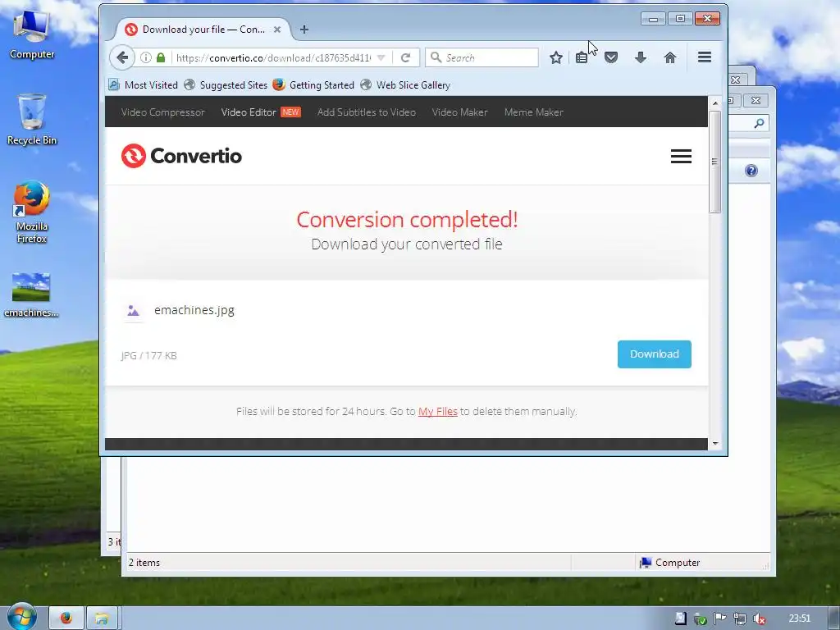Image resolution: width=840 pixels, height=630 pixels.
Task: Show bookmarks list icon in toolbar
Action: pos(582,57)
